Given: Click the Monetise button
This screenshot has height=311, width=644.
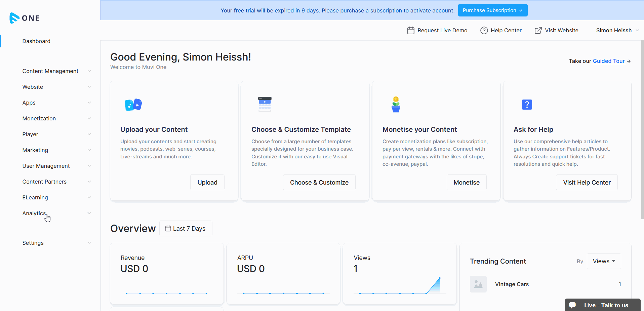Looking at the screenshot, I should 467,183.
